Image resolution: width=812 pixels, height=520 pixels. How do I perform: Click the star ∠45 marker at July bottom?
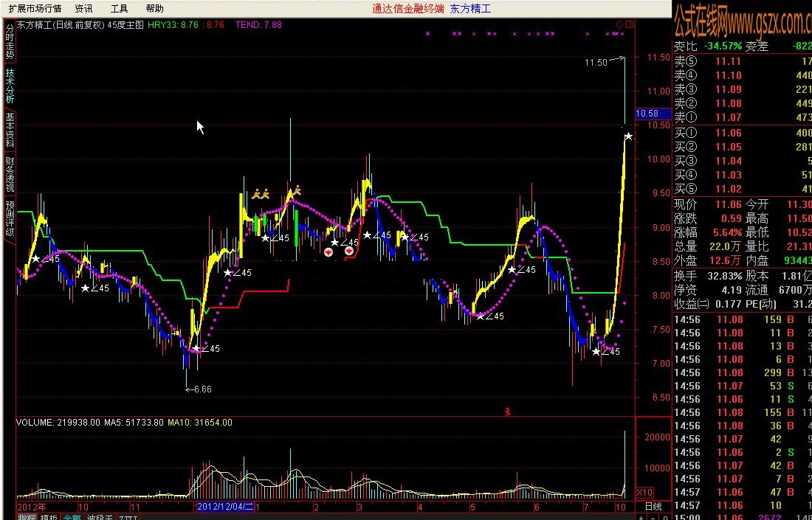605,351
